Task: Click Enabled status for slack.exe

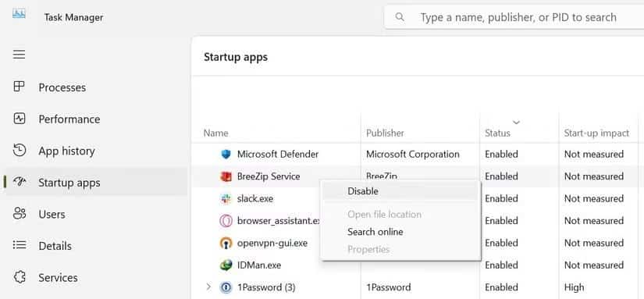Action: (501, 199)
